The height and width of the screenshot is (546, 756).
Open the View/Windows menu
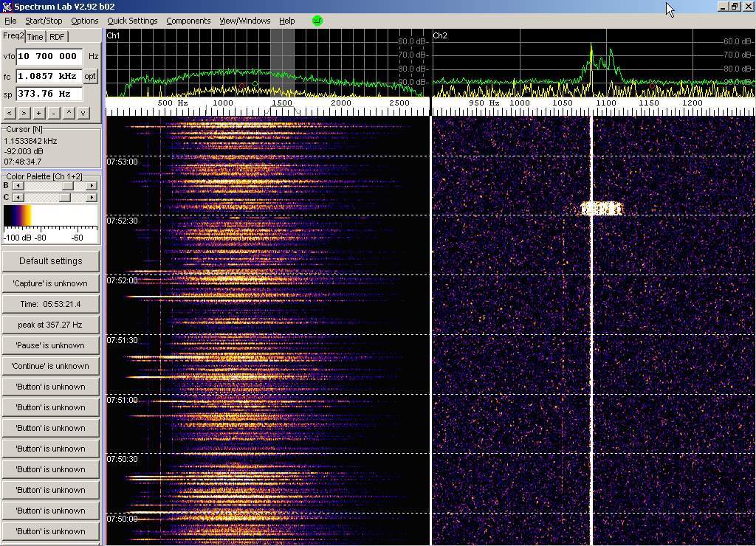(244, 21)
